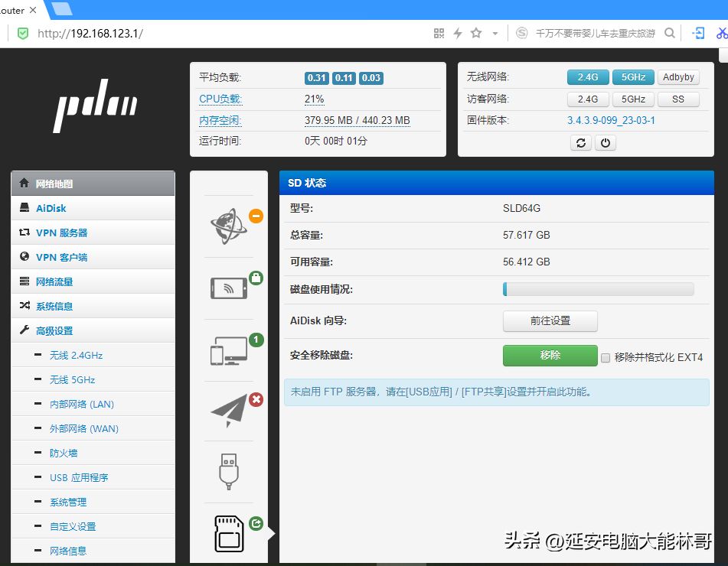Open the wireless router status icon
The height and width of the screenshot is (566, 728).
[x=228, y=288]
